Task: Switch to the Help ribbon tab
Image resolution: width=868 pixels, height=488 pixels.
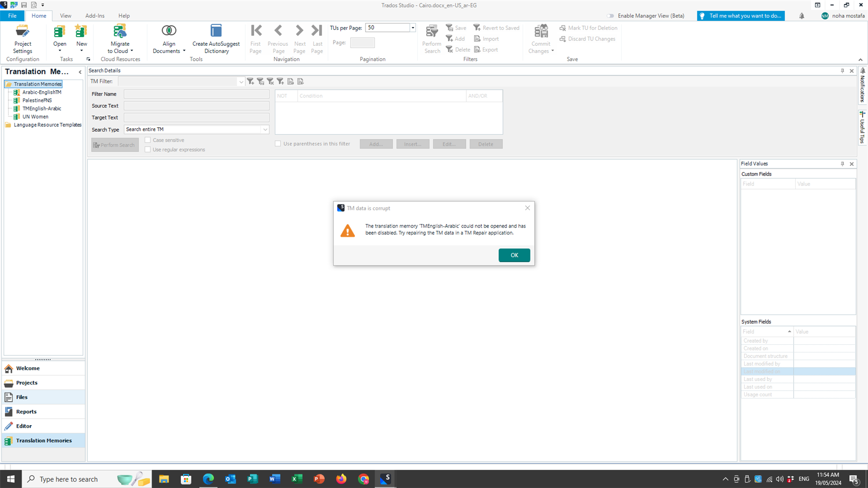Action: click(124, 16)
